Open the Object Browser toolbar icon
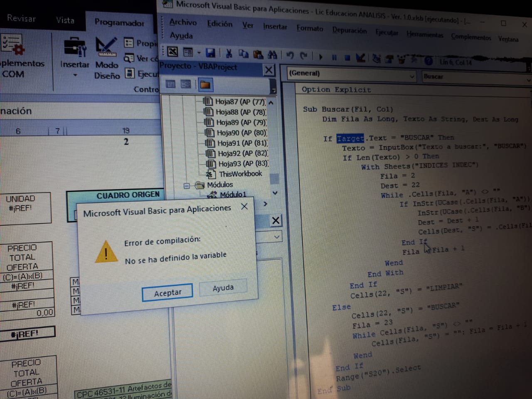Screen dimensions: 532x399 pos(401,60)
